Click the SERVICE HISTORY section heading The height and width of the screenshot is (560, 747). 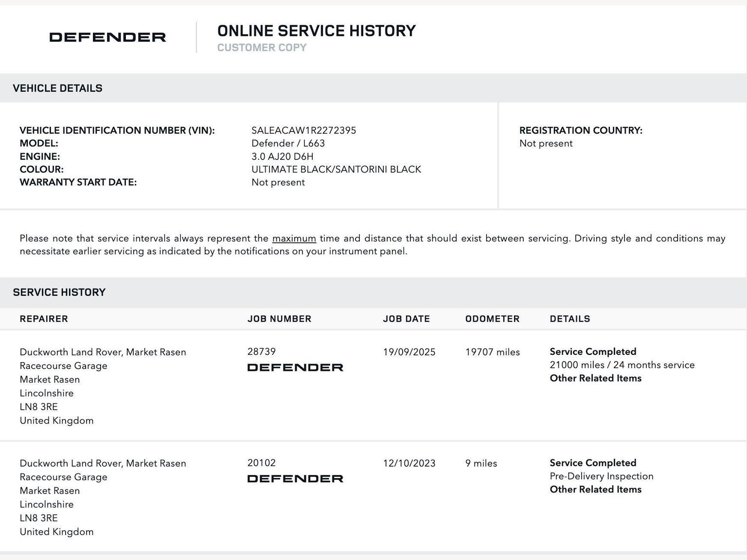[59, 293]
